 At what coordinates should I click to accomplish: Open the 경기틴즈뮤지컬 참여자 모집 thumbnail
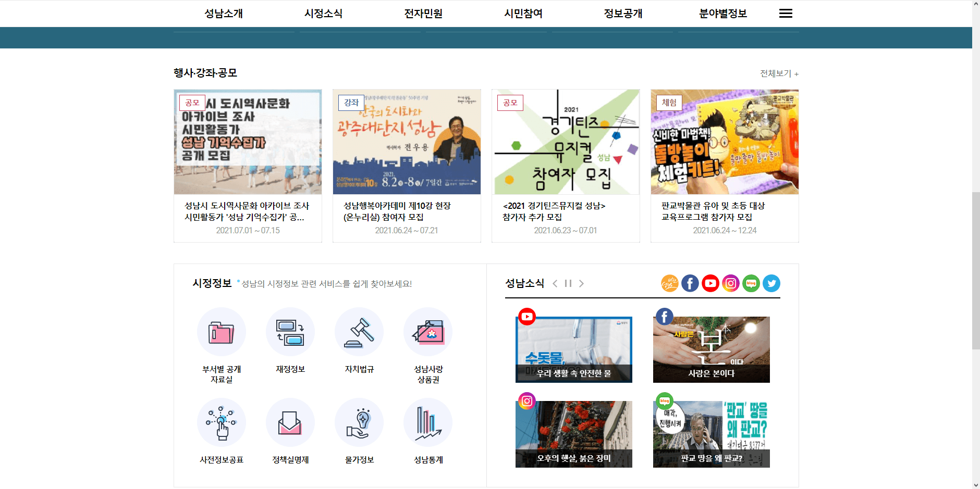click(x=566, y=141)
